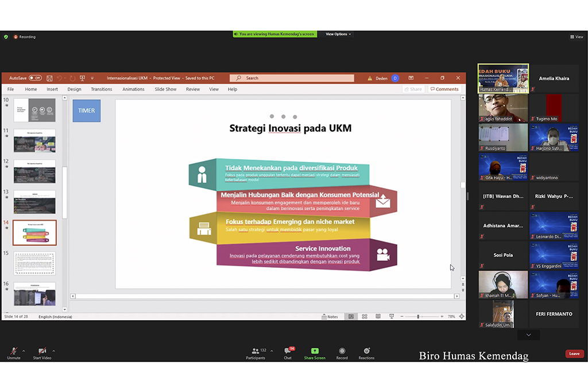The width and height of the screenshot is (588, 392).
Task: Click 'Fokus terhadap Emerging dan niche market' heading
Action: 290,221
